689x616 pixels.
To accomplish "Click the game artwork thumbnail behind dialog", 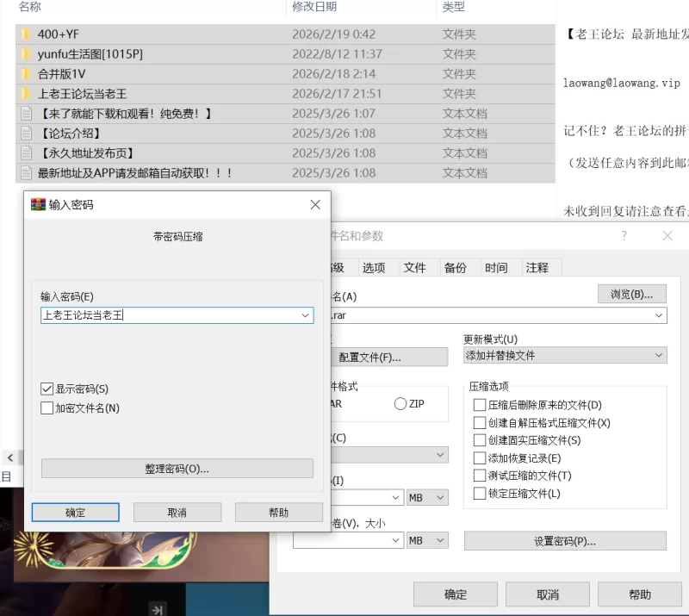I will point(140,557).
